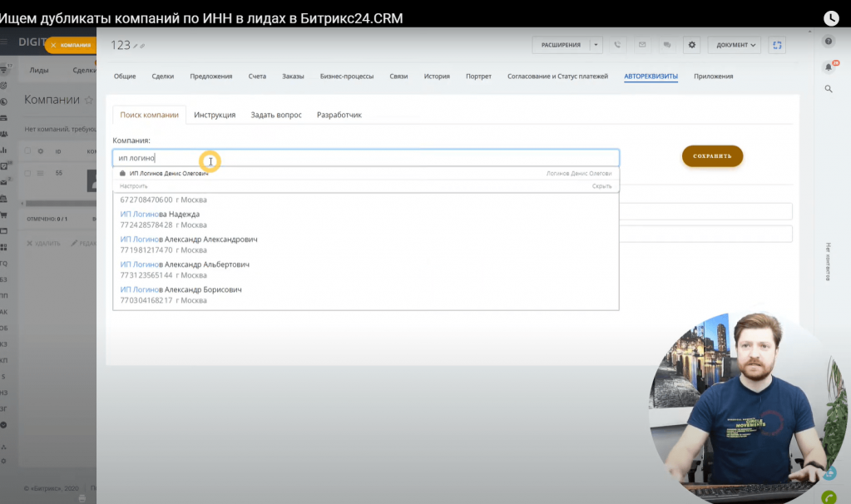The width and height of the screenshot is (851, 504).
Task: Switch to the Сделки tab in card
Action: [163, 77]
